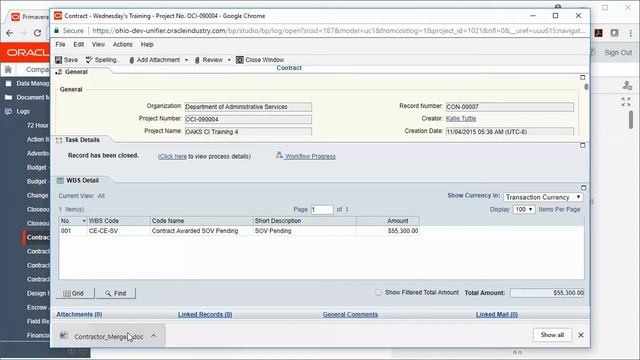Viewport: 640px width, 360px height.
Task: Click the Save toolbar icon
Action: pyautogui.click(x=59, y=60)
